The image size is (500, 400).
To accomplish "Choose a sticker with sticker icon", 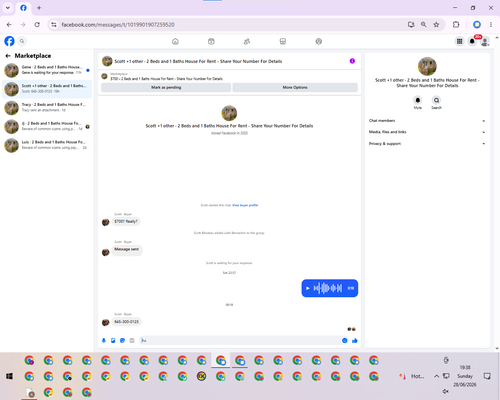I will (x=122, y=340).
